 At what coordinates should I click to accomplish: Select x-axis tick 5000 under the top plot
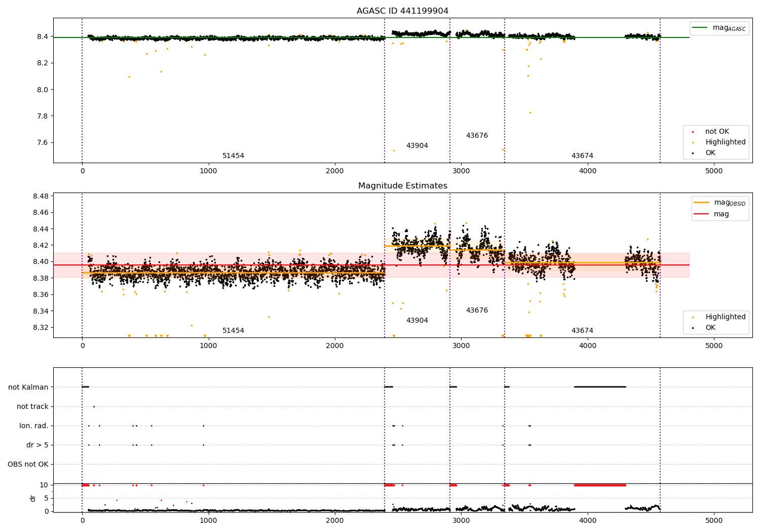[714, 171]
